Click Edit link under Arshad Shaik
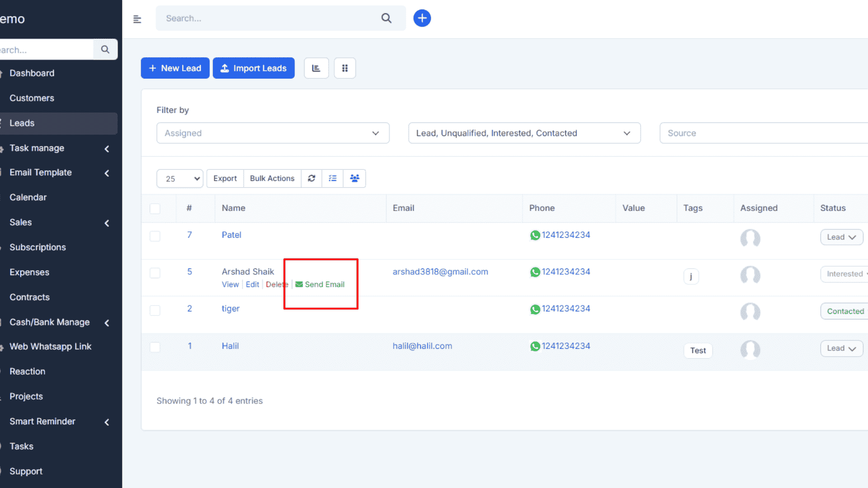 252,284
